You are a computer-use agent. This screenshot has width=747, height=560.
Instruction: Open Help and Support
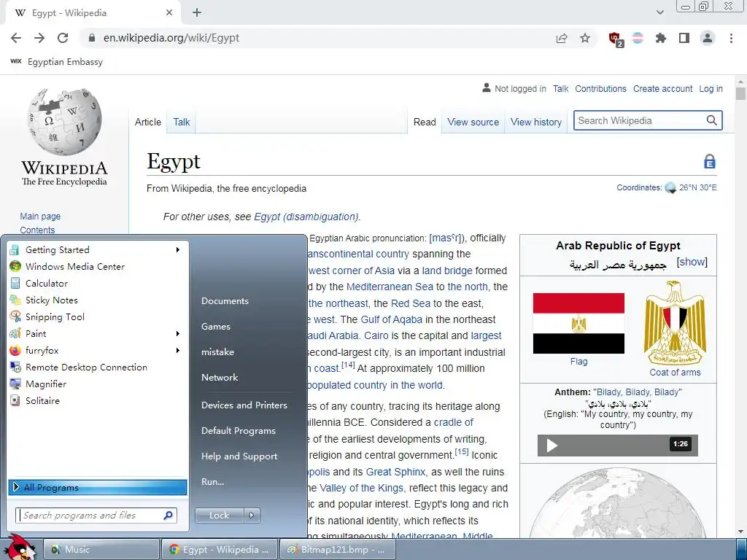[239, 456]
